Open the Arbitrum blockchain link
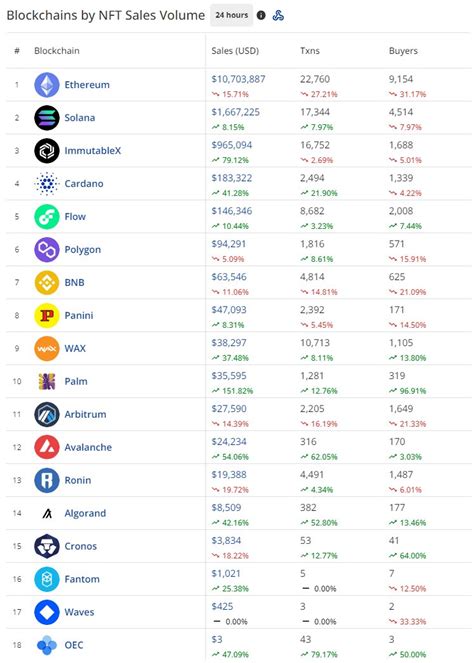Image resolution: width=474 pixels, height=663 pixels. click(x=85, y=414)
